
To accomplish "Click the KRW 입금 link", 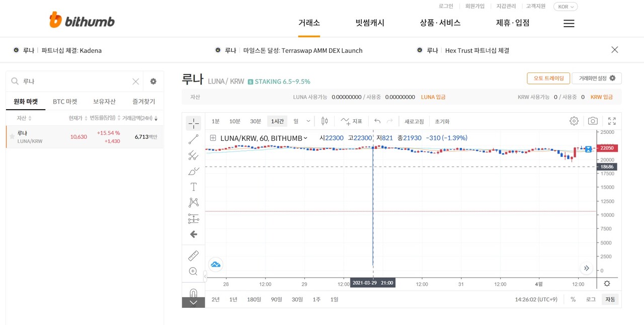I will pos(602,97).
